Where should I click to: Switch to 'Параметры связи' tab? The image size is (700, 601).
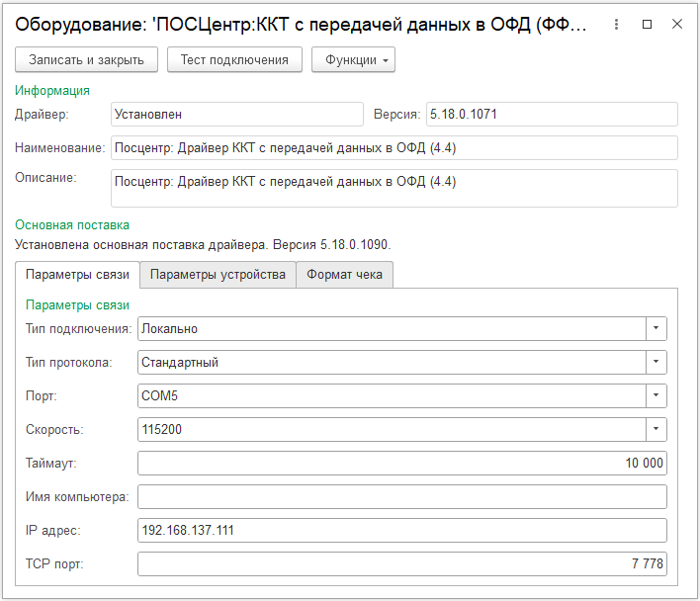coord(77,275)
